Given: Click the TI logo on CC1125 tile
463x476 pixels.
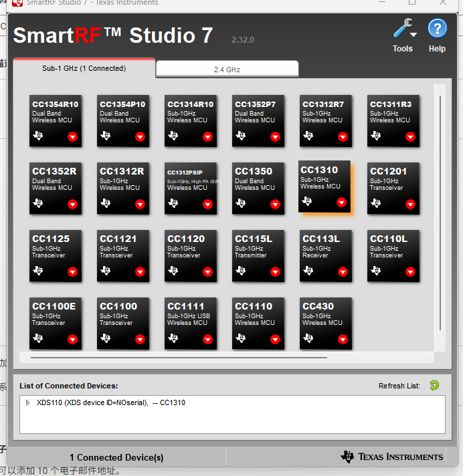Looking at the screenshot, I should [38, 270].
